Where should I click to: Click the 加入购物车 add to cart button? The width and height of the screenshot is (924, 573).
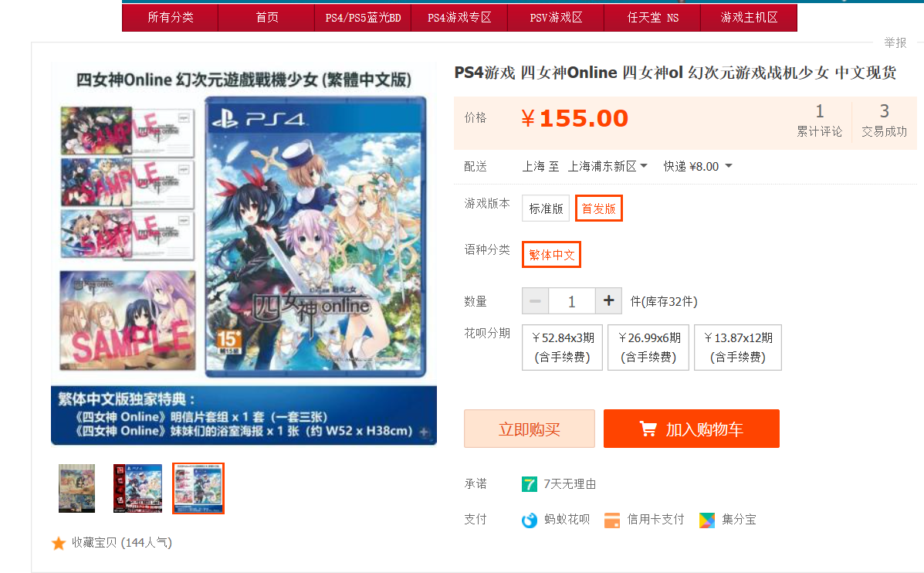[691, 429]
